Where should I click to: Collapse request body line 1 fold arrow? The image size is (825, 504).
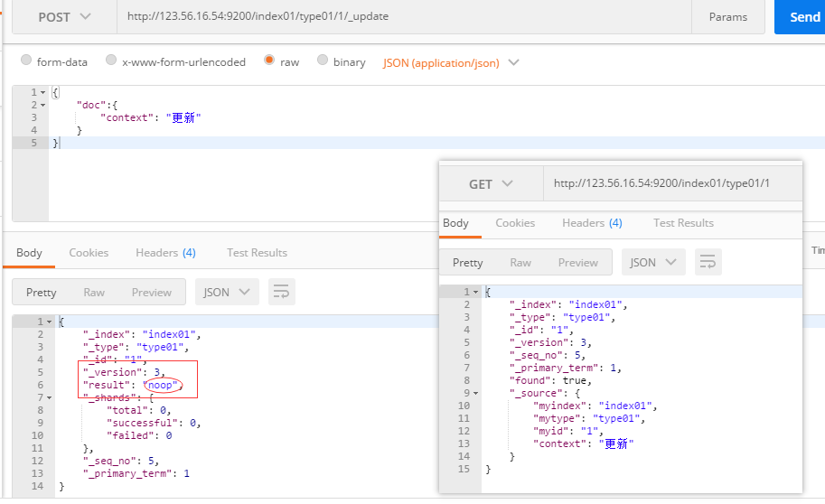click(43, 93)
